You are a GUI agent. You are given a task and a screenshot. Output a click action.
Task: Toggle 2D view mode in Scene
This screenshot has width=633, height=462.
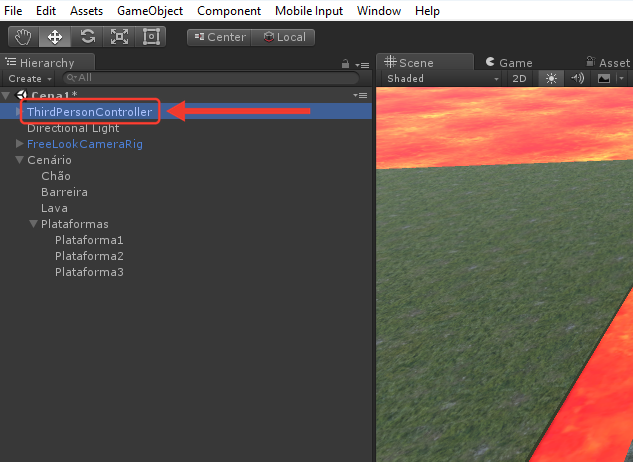click(519, 78)
